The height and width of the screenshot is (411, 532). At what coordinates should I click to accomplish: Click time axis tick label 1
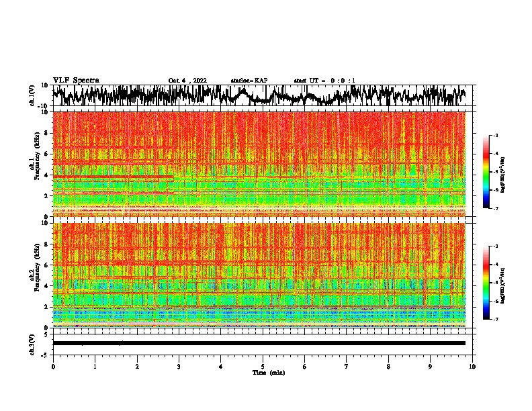95,367
